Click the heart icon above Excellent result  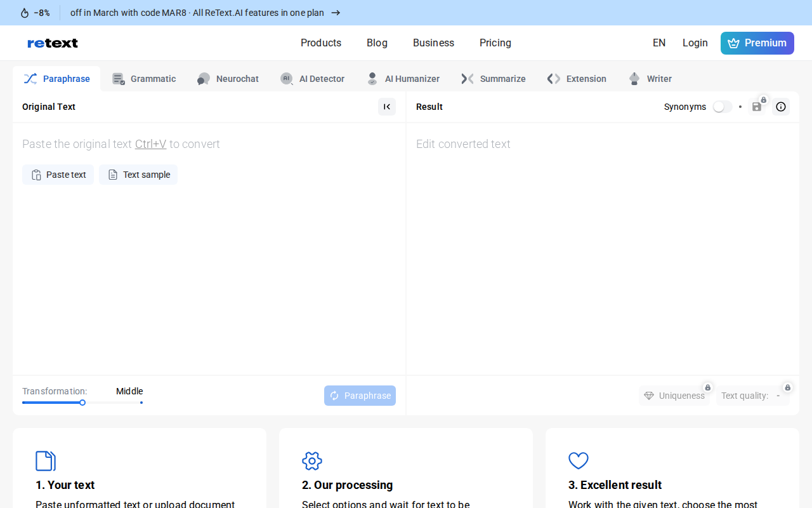pos(579,461)
